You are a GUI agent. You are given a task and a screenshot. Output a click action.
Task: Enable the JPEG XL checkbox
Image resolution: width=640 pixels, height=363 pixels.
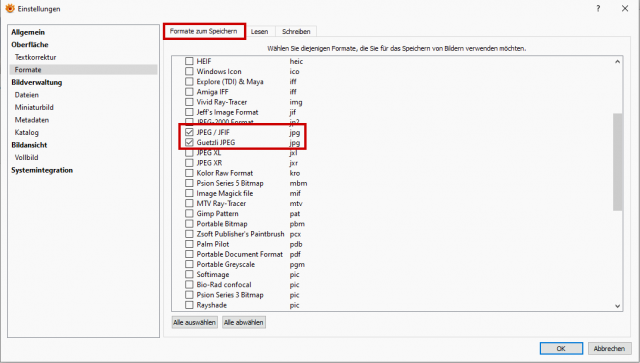click(189, 153)
